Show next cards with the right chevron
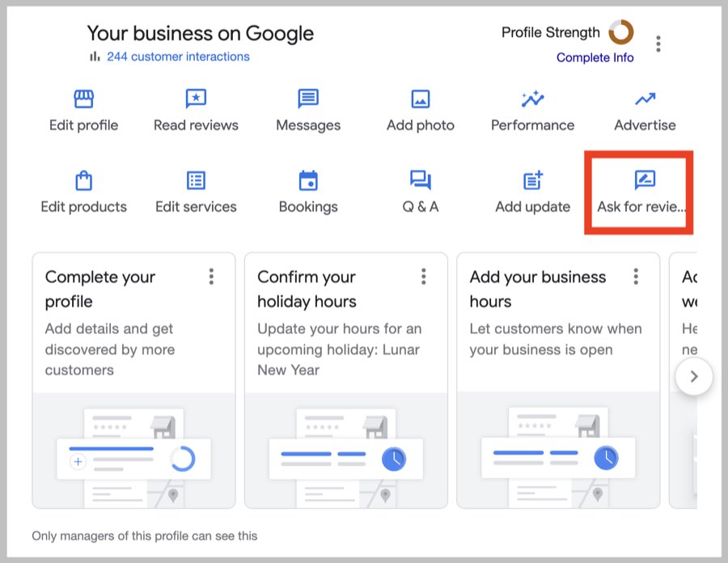The height and width of the screenshot is (563, 728). (x=694, y=376)
